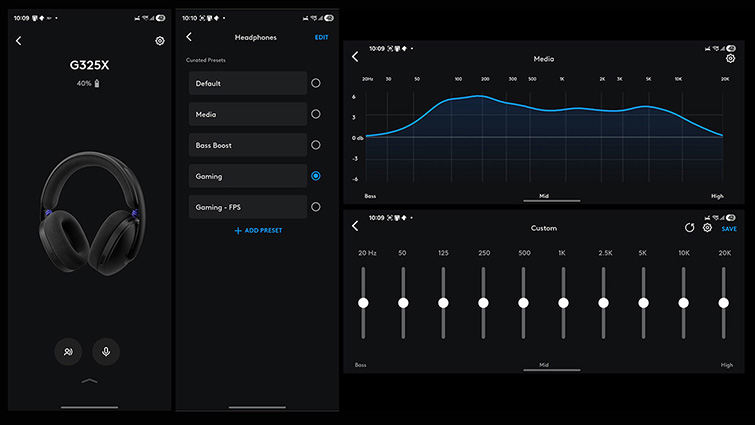Viewport: 755px width, 425px height.
Task: Open the gear icon in Custom panel
Action: (x=707, y=228)
